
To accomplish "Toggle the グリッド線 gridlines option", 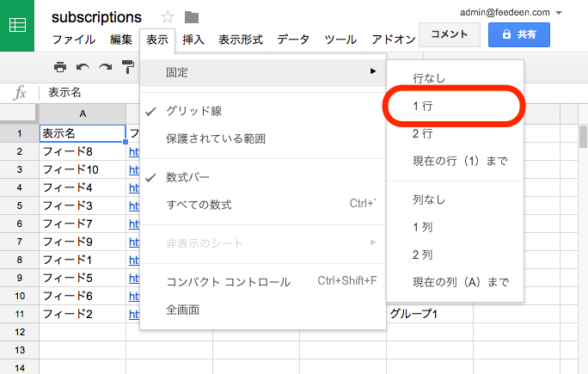I will [x=263, y=111].
